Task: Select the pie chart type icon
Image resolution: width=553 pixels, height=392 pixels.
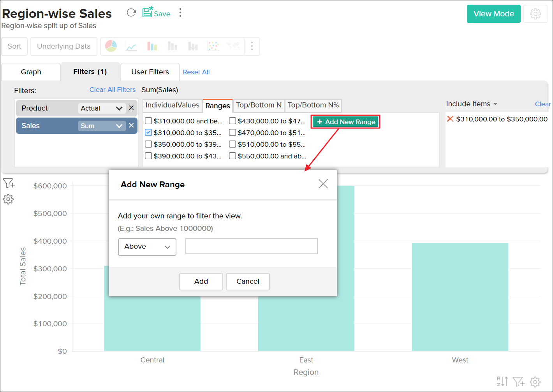Action: pyautogui.click(x=111, y=46)
